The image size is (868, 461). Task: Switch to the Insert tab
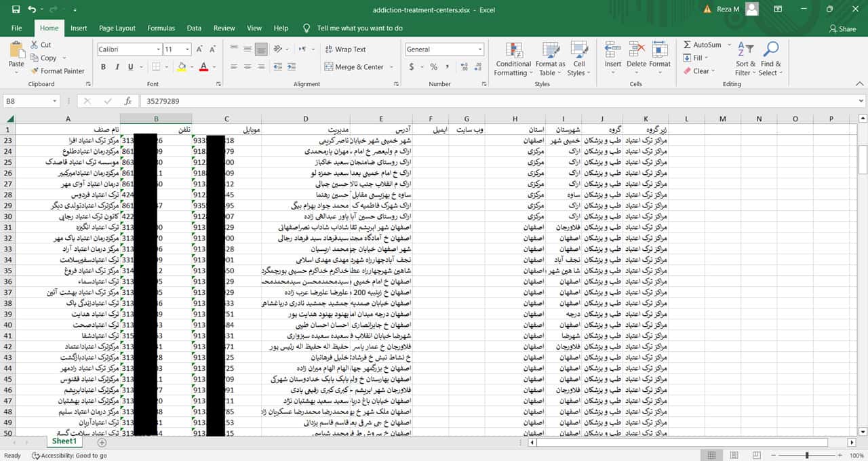tap(79, 28)
